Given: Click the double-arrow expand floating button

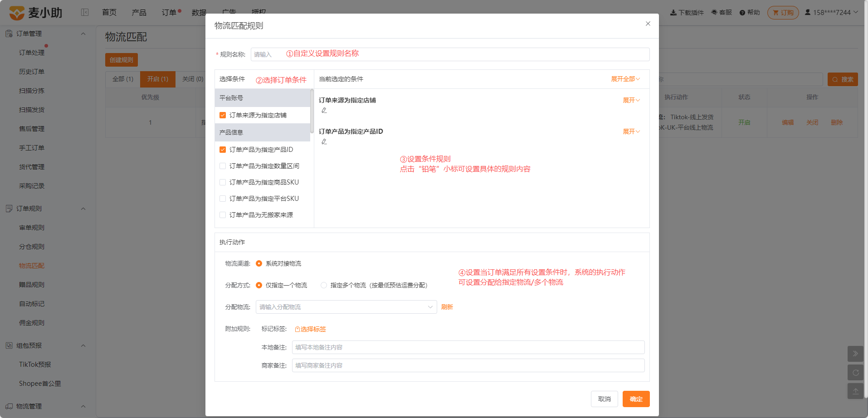Looking at the screenshot, I should click(855, 354).
